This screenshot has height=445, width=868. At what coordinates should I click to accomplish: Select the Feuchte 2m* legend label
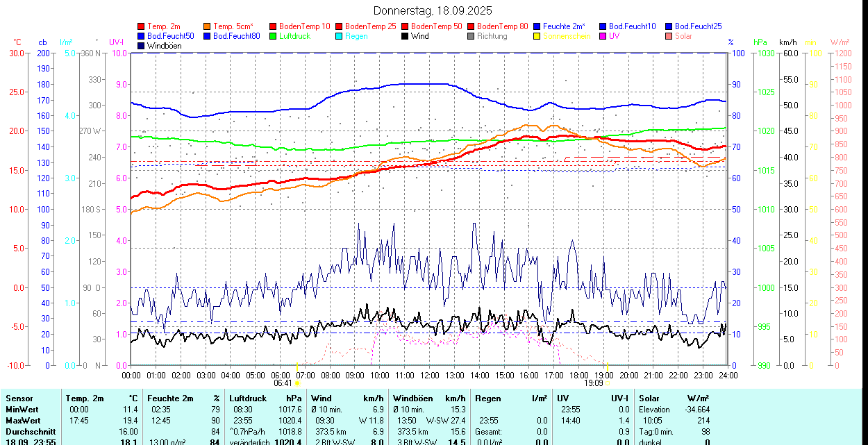tap(564, 26)
